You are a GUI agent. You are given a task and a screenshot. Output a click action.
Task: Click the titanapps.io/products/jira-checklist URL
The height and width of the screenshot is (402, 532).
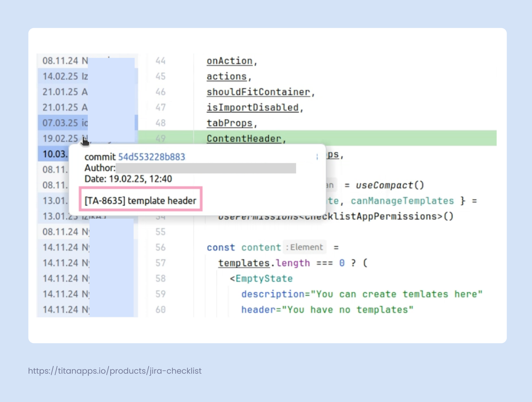click(x=115, y=371)
